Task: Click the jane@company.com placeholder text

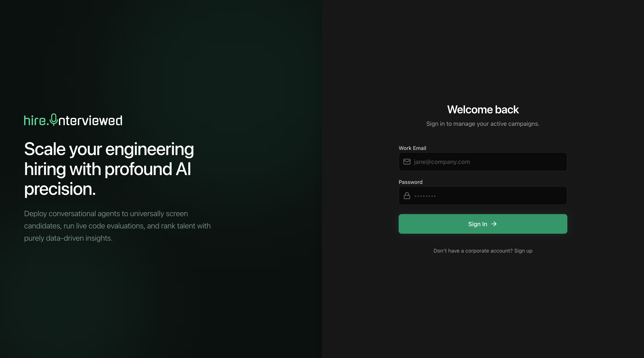Action: point(442,162)
